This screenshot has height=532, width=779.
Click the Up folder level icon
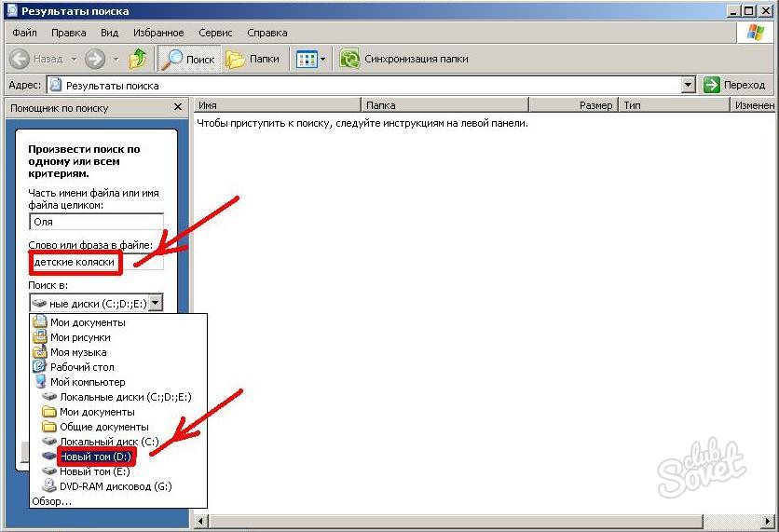(x=138, y=59)
